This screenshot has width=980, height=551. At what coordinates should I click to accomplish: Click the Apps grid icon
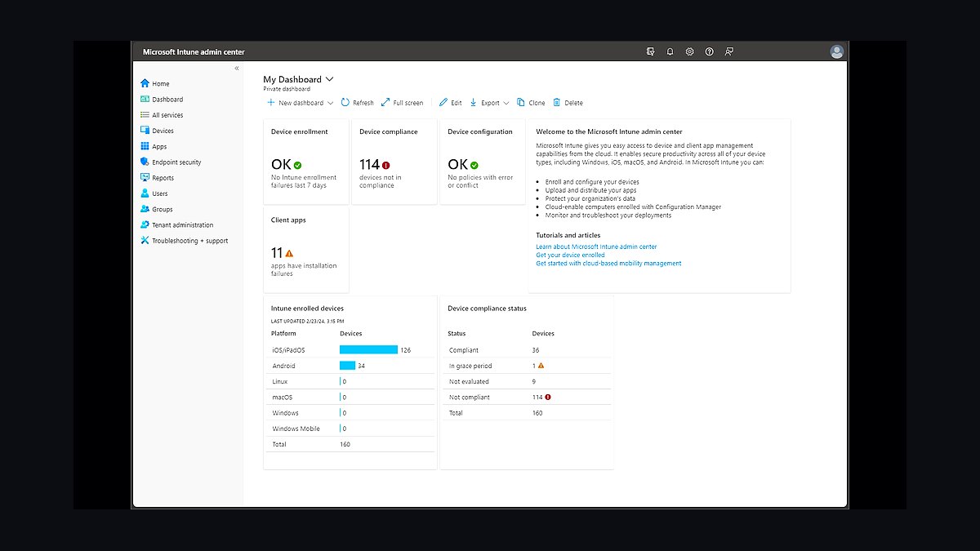pos(145,146)
